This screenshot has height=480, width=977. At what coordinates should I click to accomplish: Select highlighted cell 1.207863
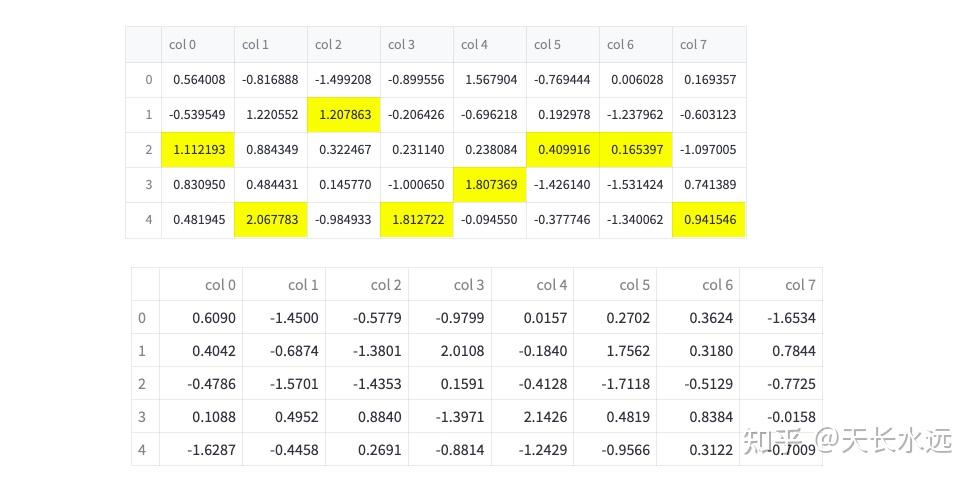point(344,115)
